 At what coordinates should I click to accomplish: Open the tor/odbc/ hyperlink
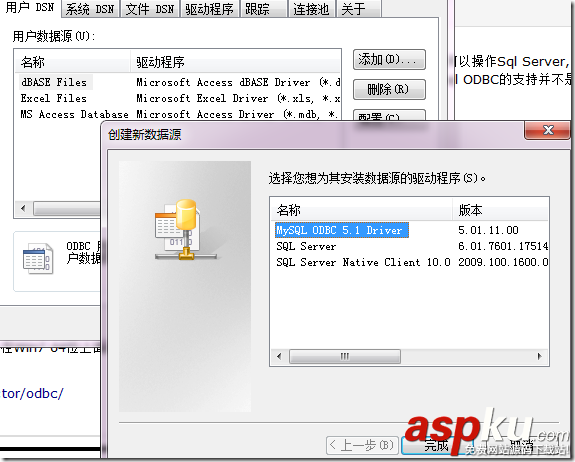click(32, 393)
